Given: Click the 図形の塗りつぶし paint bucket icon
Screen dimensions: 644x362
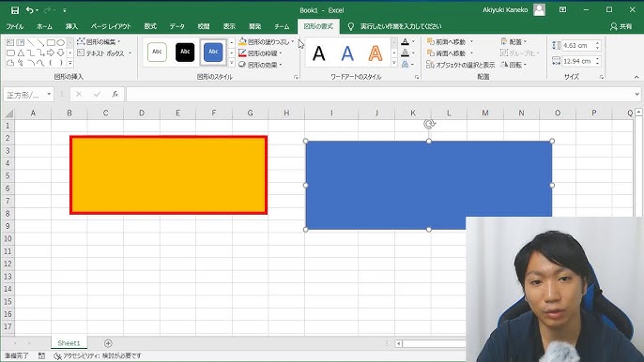Looking at the screenshot, I should click(x=242, y=42).
